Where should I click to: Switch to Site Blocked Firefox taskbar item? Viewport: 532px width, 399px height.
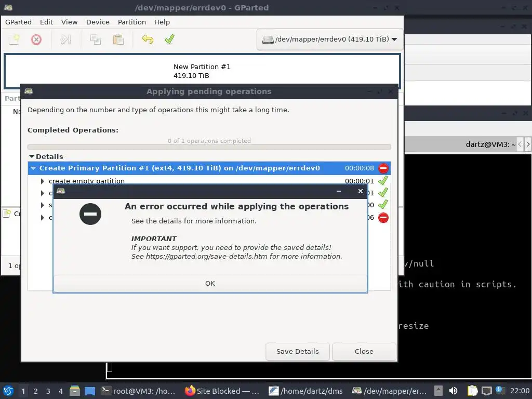tap(222, 391)
